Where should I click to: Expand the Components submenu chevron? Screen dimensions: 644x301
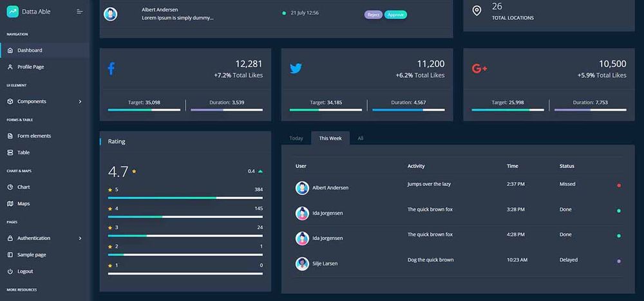click(x=80, y=102)
